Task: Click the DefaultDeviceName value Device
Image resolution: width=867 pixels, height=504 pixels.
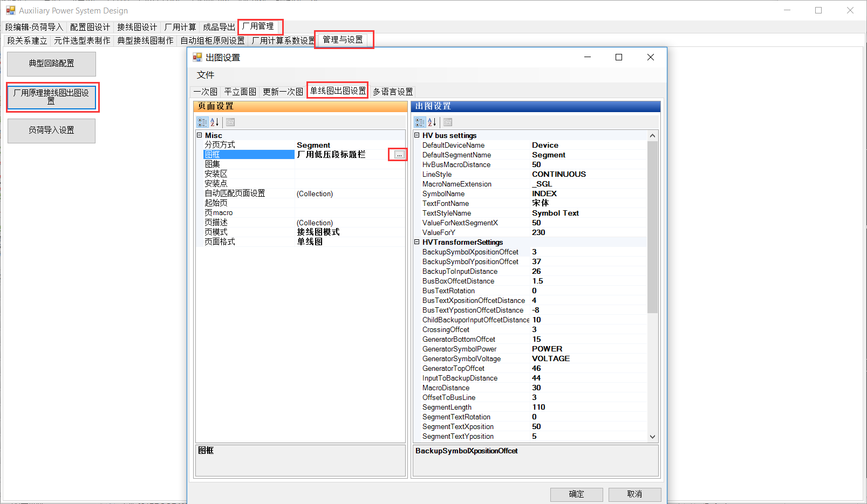Action: pyautogui.click(x=545, y=145)
